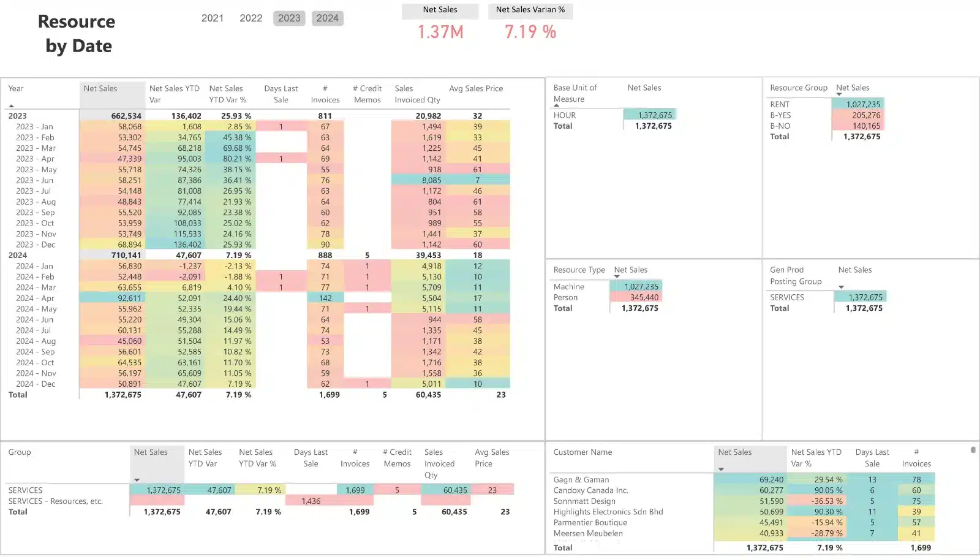Click sort arrow under Customer Name Net Sales
The height and width of the screenshot is (559, 980).
click(721, 470)
